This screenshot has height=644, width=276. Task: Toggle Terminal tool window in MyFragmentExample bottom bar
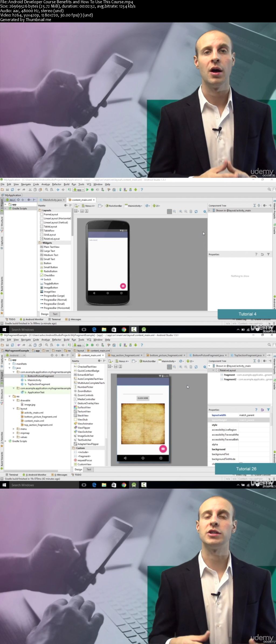coord(12,475)
